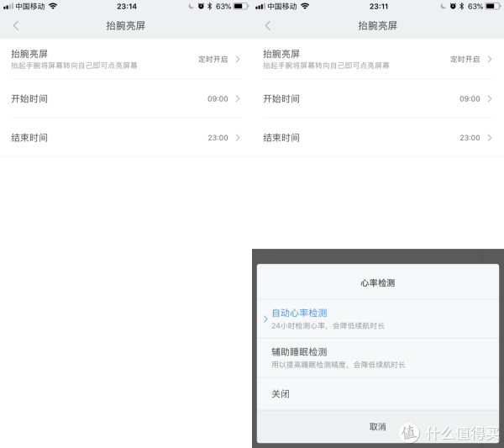Tap 结束时间 label on left screen

[x=29, y=138]
